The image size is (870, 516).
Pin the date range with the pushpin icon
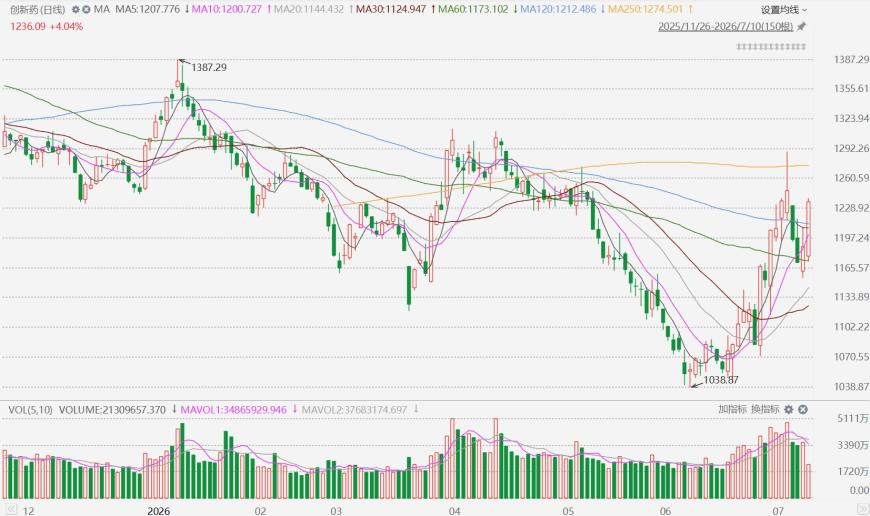pyautogui.click(x=801, y=27)
